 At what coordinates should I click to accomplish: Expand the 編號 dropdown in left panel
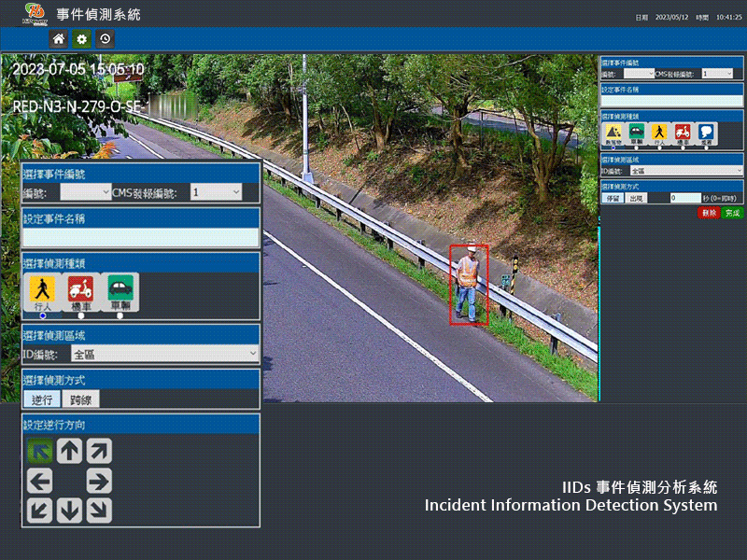(x=85, y=192)
